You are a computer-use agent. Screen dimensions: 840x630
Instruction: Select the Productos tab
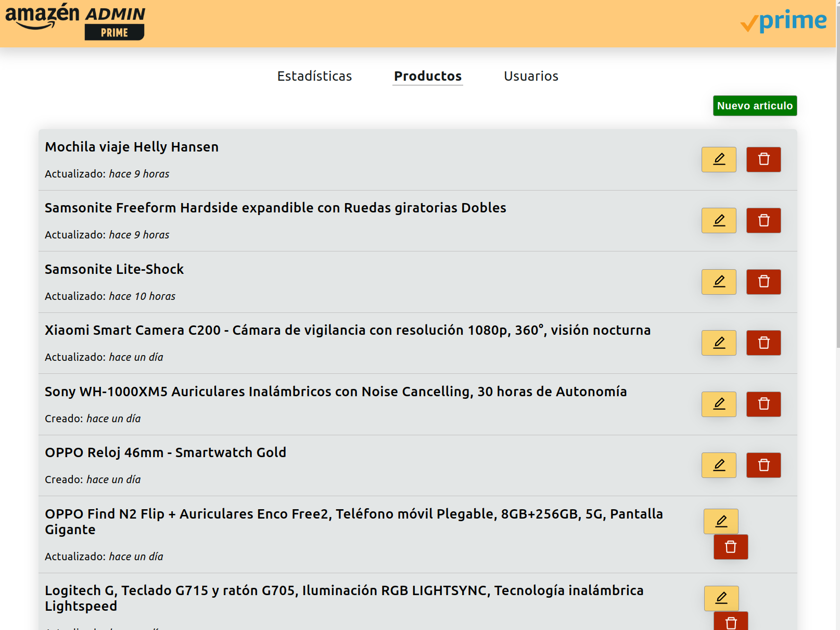pos(428,76)
